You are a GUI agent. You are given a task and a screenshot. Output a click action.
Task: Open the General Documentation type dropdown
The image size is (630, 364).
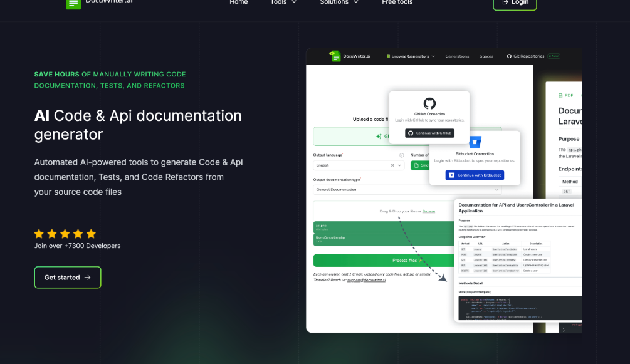pyautogui.click(x=407, y=190)
